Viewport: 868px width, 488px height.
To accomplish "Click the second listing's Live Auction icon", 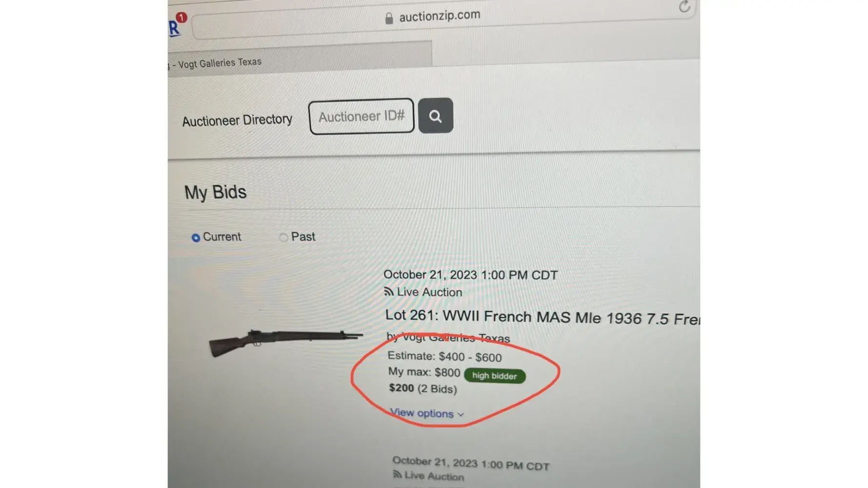I will tap(397, 474).
